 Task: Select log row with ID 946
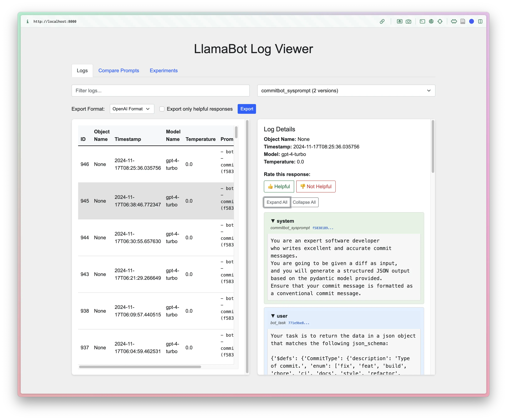[x=156, y=164]
